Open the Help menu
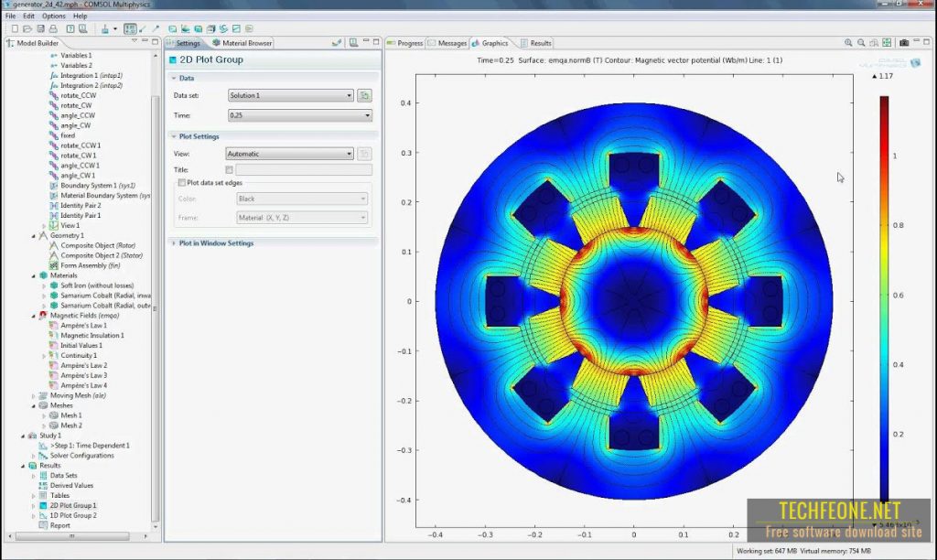937x560 pixels. pos(81,16)
